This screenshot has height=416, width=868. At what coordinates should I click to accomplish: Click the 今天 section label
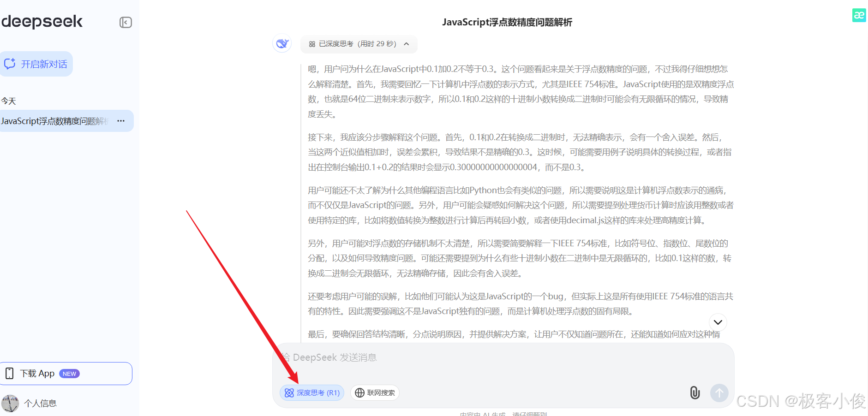click(x=8, y=101)
